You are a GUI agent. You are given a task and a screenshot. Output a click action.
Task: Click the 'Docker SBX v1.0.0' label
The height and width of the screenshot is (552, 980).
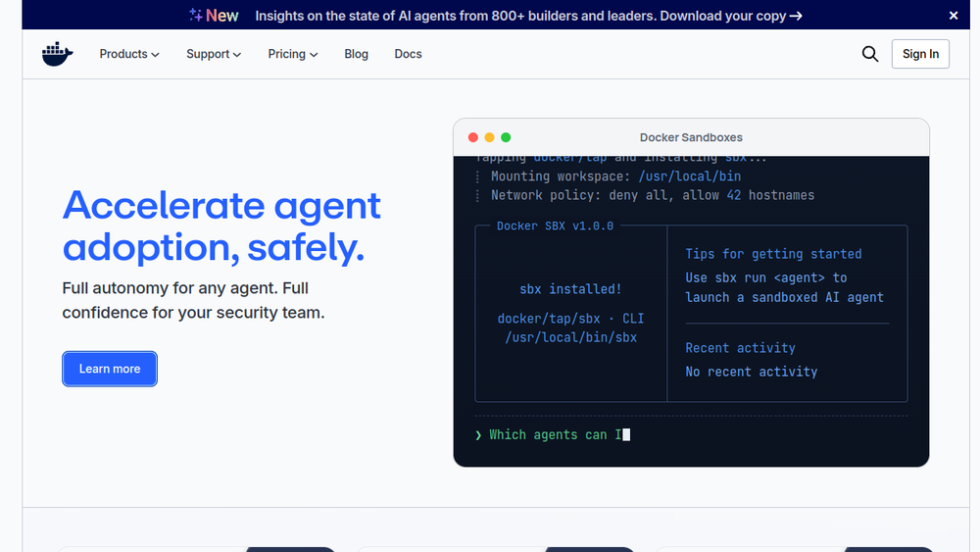pyautogui.click(x=555, y=226)
